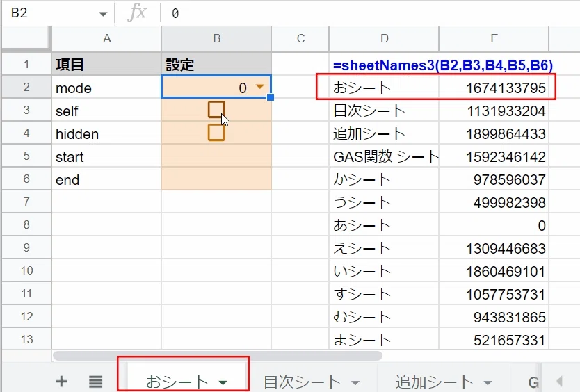The width and height of the screenshot is (580, 392).
Task: Select the value 521657331
Action: pos(494,339)
